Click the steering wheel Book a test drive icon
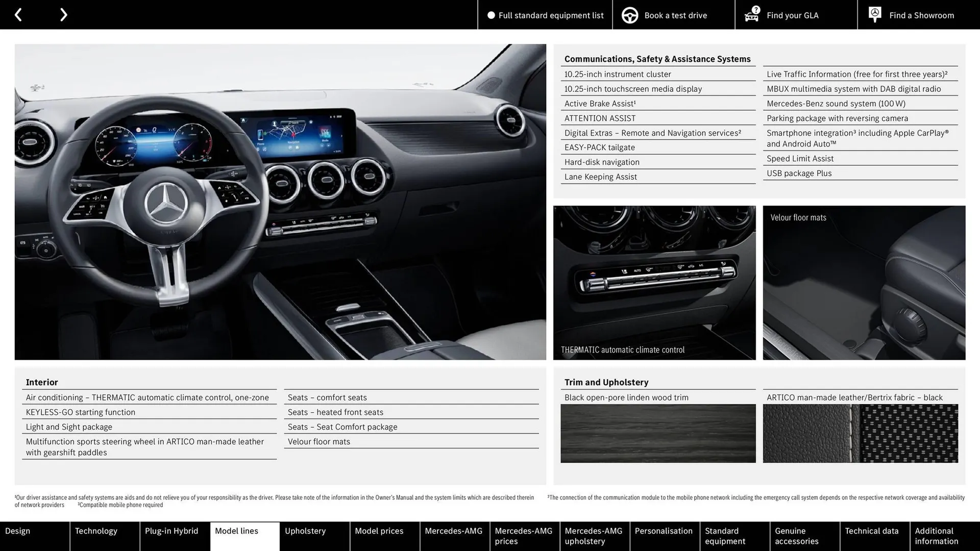This screenshot has height=551, width=980. 630,15
